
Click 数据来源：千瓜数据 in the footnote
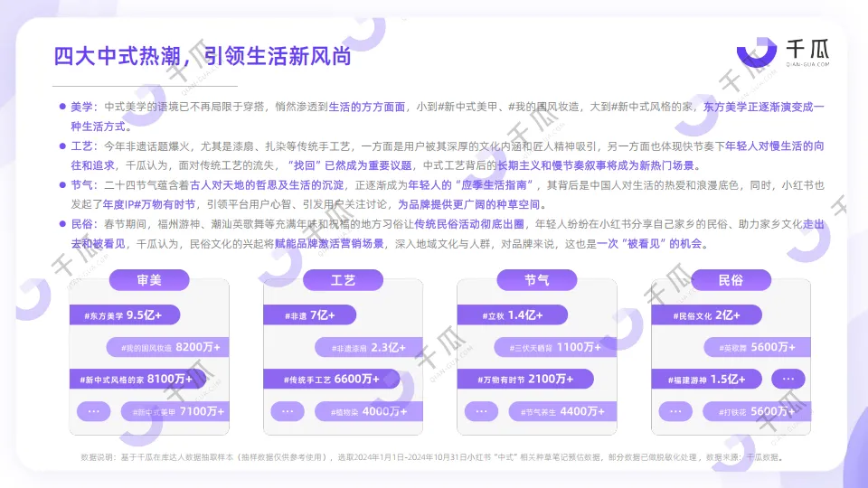tap(743, 457)
